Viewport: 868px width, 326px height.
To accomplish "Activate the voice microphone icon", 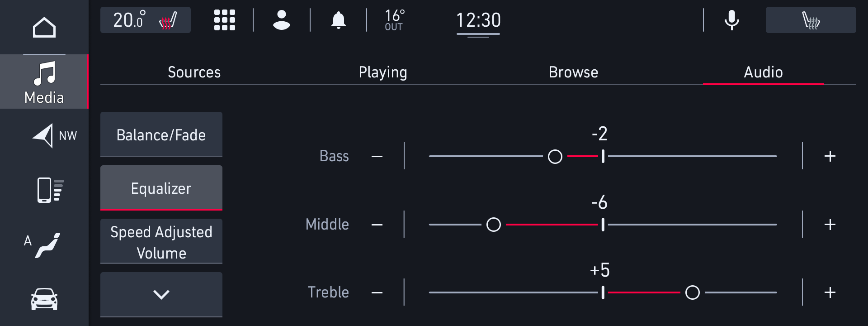I will coord(731,20).
